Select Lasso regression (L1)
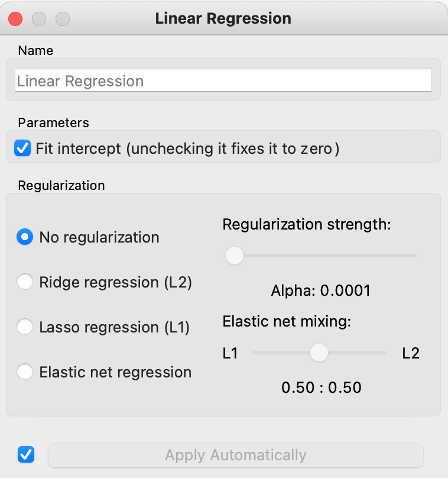 pos(25,327)
